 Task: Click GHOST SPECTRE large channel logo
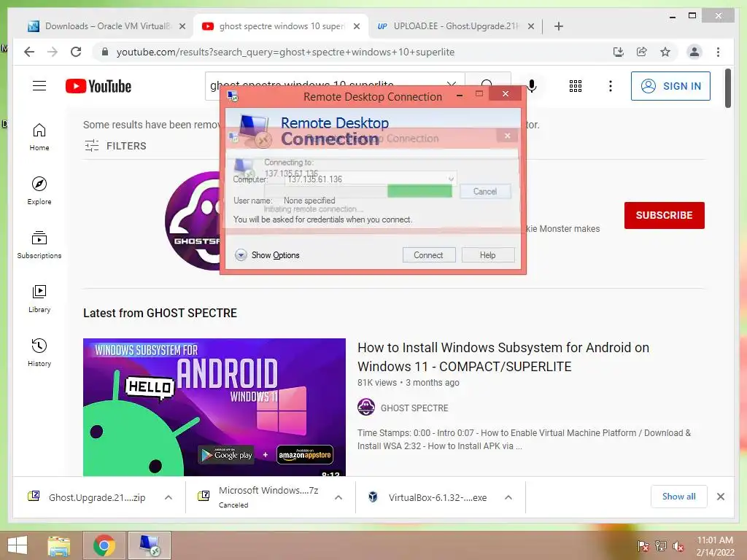(x=193, y=220)
